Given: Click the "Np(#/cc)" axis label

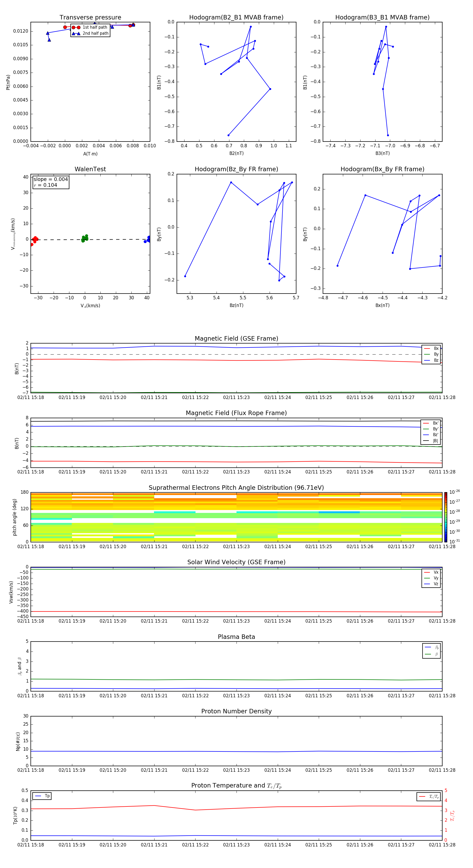Looking at the screenshot, I should click(x=18, y=741).
